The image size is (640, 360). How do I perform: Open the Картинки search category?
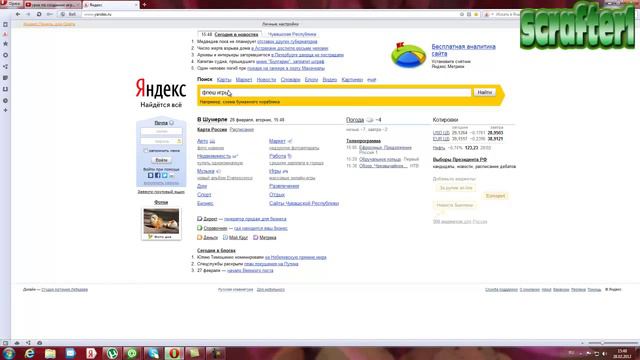(352, 80)
